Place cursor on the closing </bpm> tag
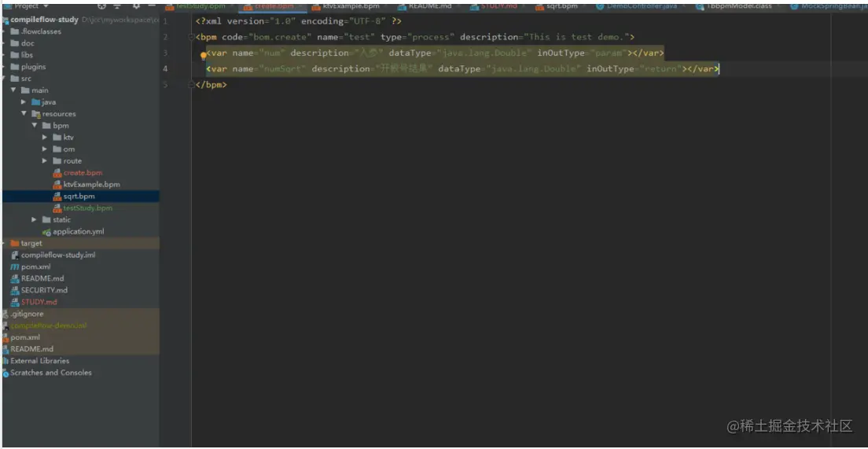The image size is (868, 449). (211, 85)
